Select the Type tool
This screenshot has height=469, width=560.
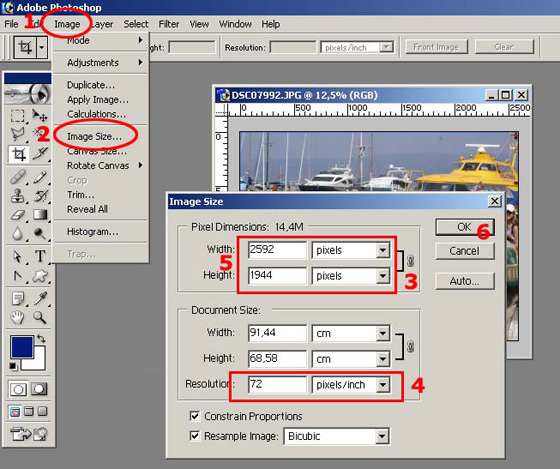tap(40, 256)
